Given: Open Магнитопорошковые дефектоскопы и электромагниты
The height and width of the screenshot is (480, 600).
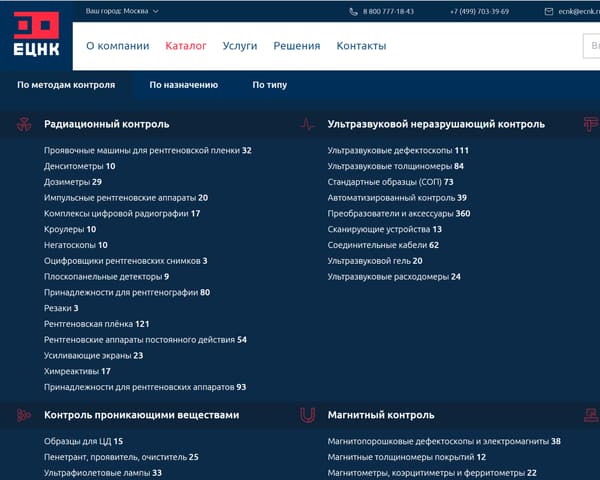Looking at the screenshot, I should pos(444,441).
